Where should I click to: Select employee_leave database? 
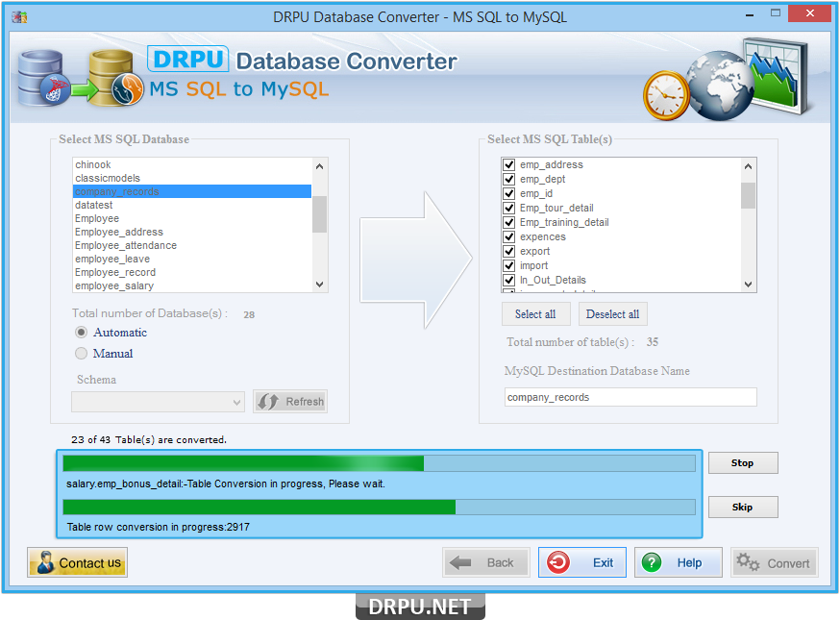tap(192, 259)
